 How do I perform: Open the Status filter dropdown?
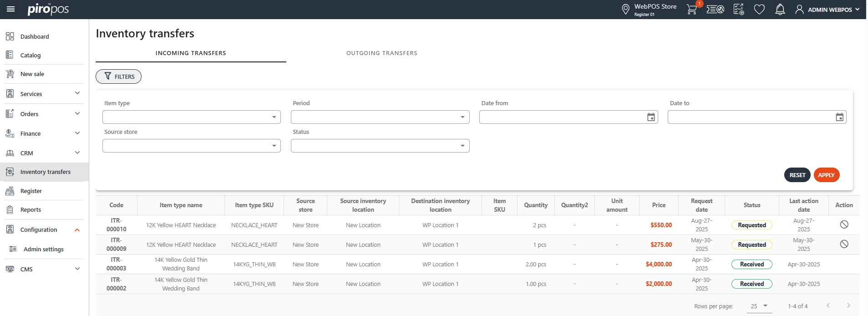380,146
